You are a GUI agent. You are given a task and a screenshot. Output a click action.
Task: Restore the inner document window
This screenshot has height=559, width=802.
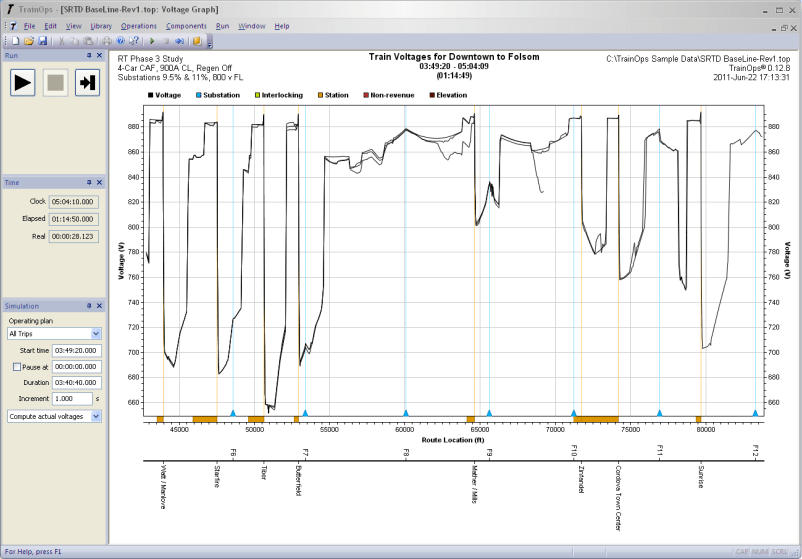click(x=784, y=28)
